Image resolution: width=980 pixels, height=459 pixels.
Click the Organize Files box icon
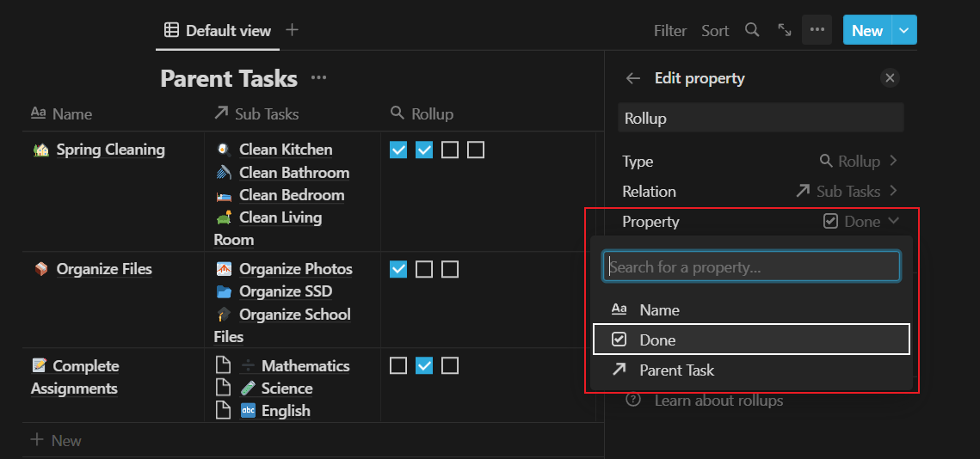(41, 269)
